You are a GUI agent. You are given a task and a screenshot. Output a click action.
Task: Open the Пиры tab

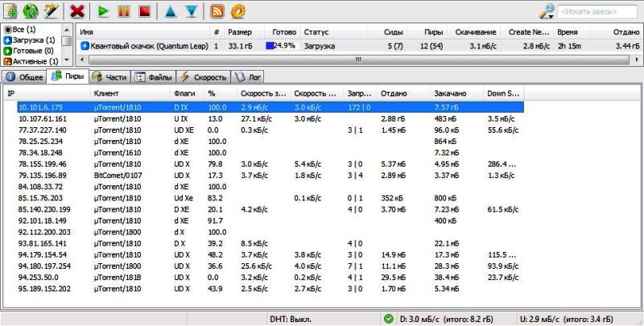68,76
